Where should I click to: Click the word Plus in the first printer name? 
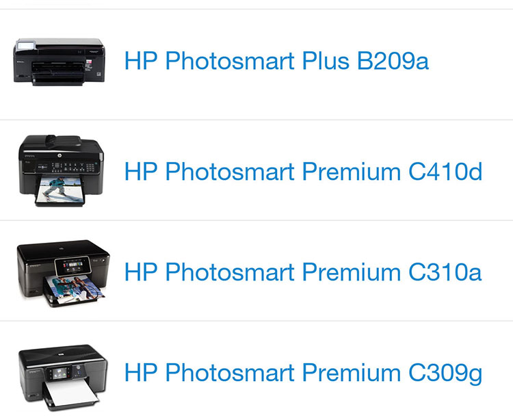[x=326, y=61]
